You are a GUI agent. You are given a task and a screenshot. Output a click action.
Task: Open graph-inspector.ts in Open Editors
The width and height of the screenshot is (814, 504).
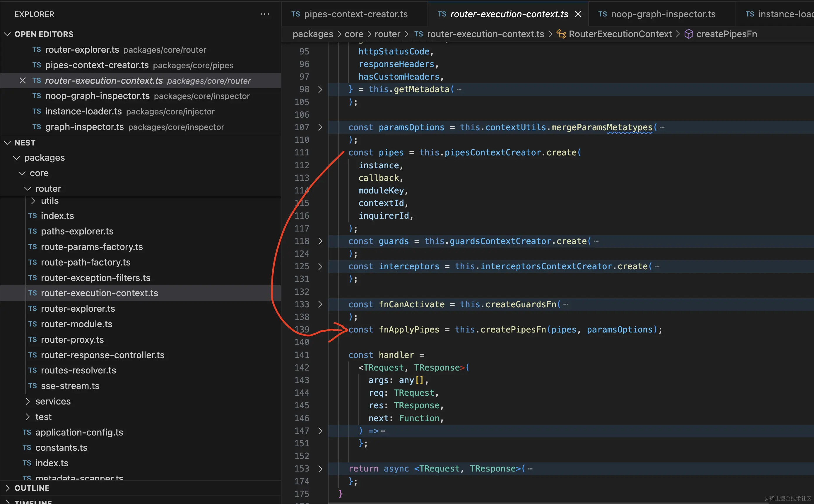[140, 127]
